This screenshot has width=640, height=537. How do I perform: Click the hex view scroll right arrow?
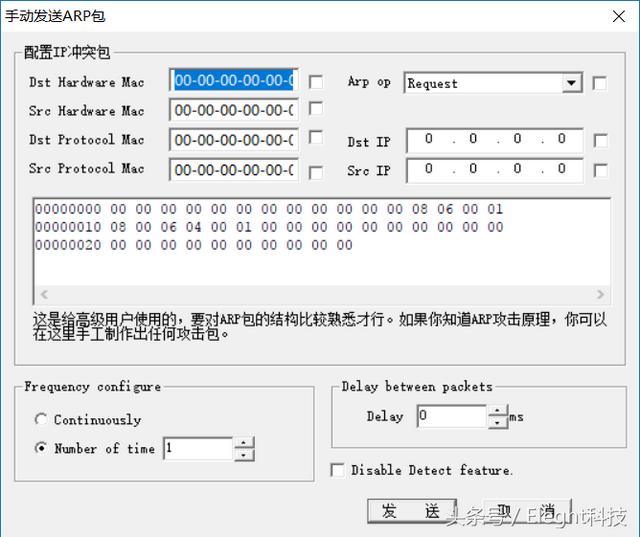(x=600, y=294)
